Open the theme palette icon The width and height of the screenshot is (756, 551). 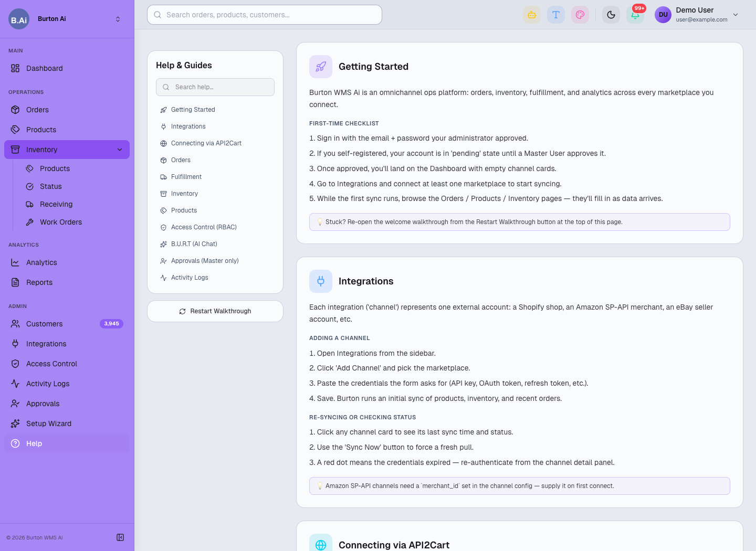(x=580, y=15)
